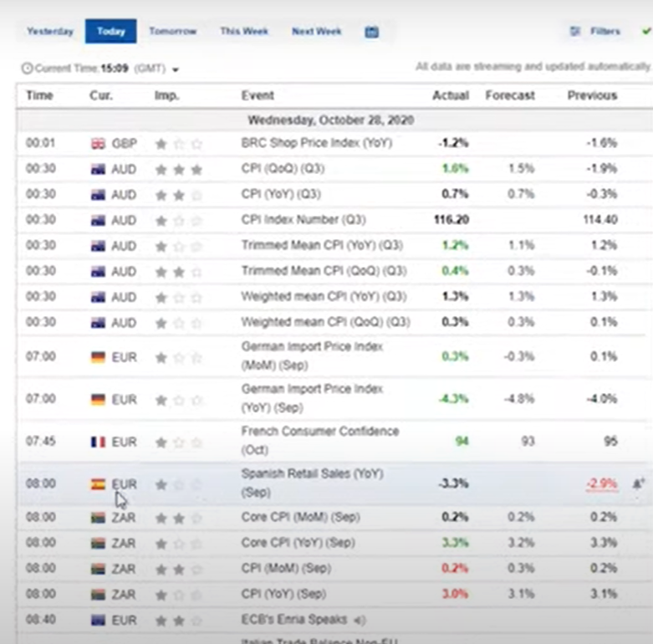Open the GMT timezone dropdown
Viewport: 653px width, 644px height.
pyautogui.click(x=176, y=69)
